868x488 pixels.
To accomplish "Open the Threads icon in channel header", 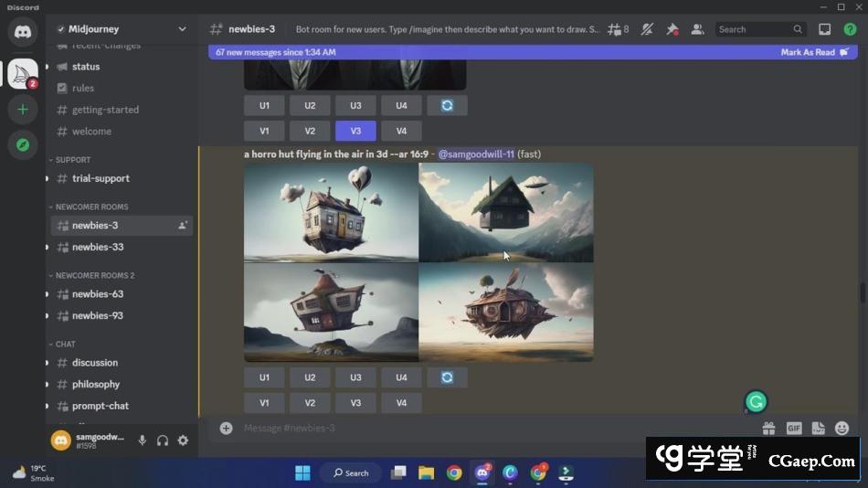I will [619, 29].
